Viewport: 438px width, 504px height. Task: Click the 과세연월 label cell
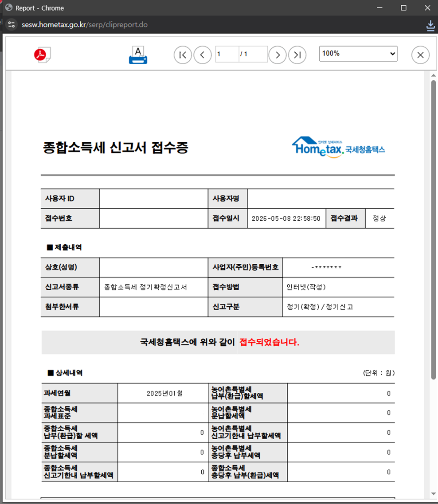click(x=79, y=393)
